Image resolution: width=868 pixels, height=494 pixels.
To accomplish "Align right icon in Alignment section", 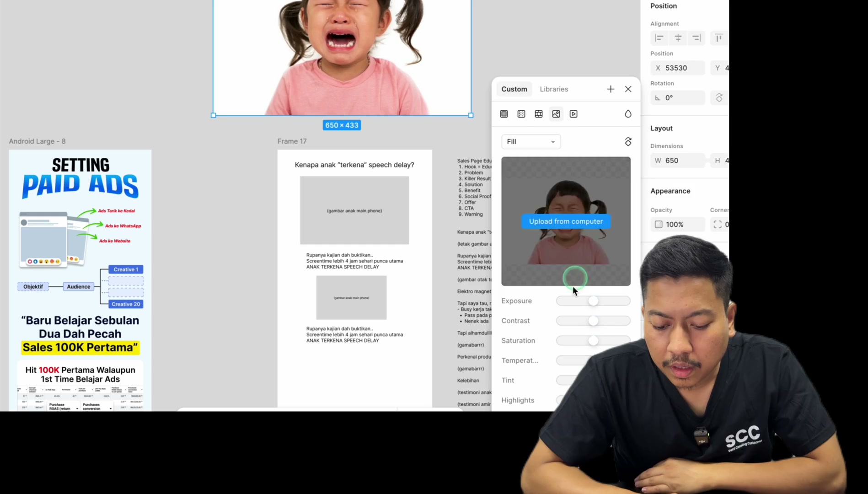I will point(697,38).
